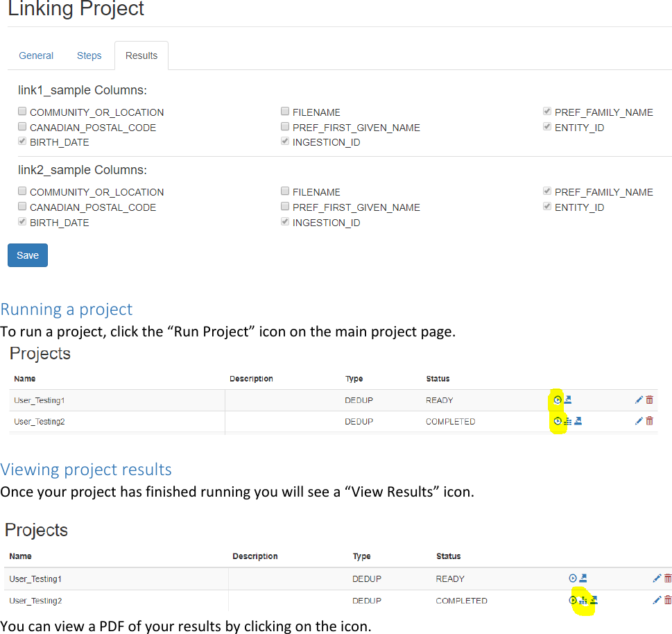Switch to the Steps tab
Image resolution: width=672 pixels, height=634 pixels.
89,55
